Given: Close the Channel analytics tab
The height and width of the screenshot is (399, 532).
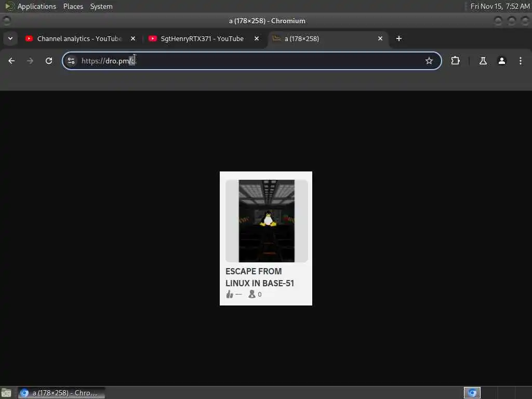Looking at the screenshot, I should [133, 38].
